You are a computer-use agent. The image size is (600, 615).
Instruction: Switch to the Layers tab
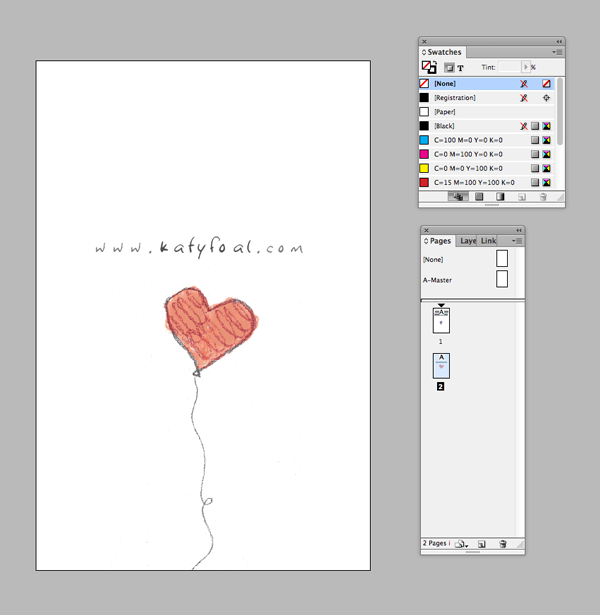pyautogui.click(x=468, y=241)
